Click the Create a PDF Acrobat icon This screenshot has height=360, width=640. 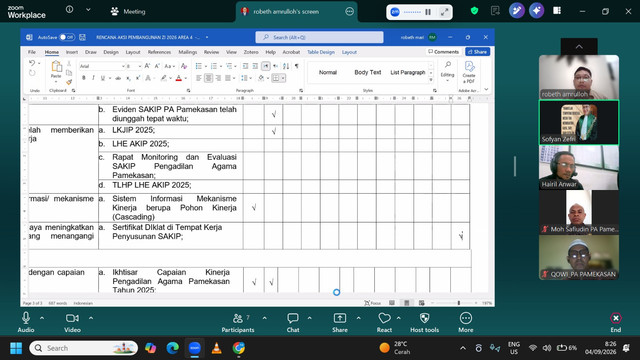pyautogui.click(x=469, y=72)
